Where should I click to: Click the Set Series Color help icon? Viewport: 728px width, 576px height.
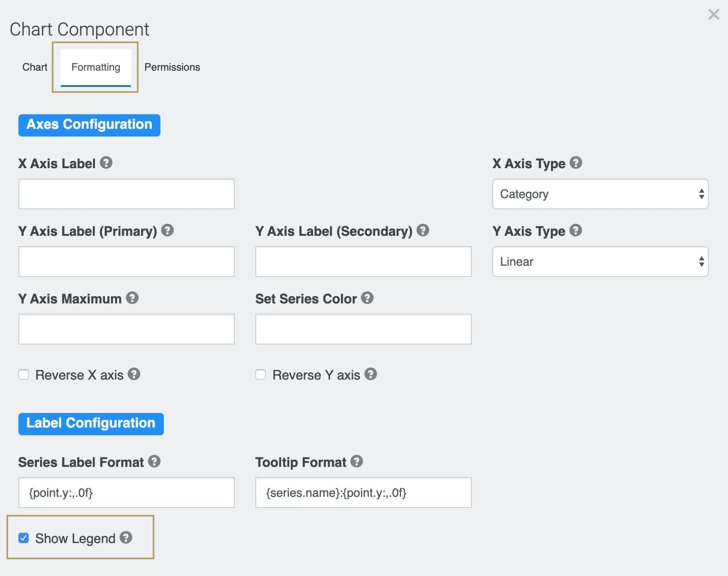tap(367, 298)
